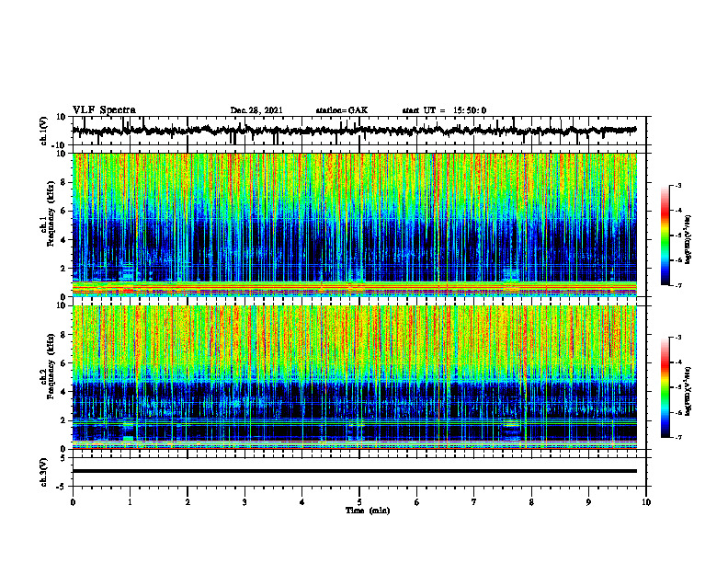Click the time axis tick label "6"
This screenshot has width=728, height=563.
point(417,502)
